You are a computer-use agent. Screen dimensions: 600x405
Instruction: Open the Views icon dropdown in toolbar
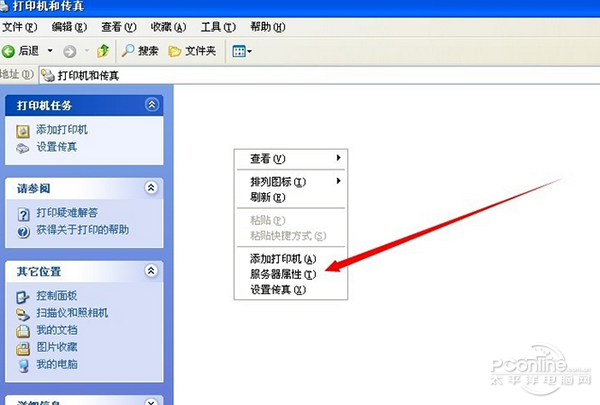(242, 51)
